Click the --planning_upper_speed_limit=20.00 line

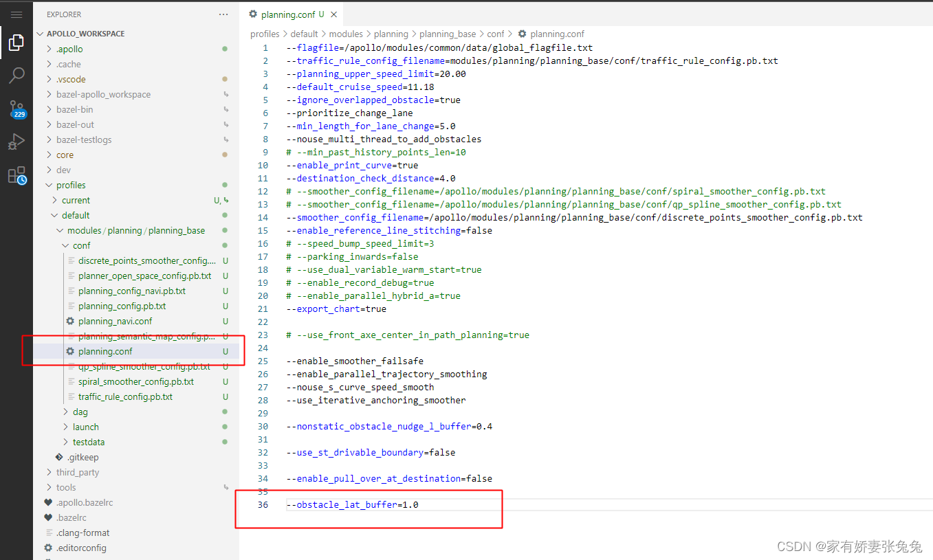click(x=375, y=74)
